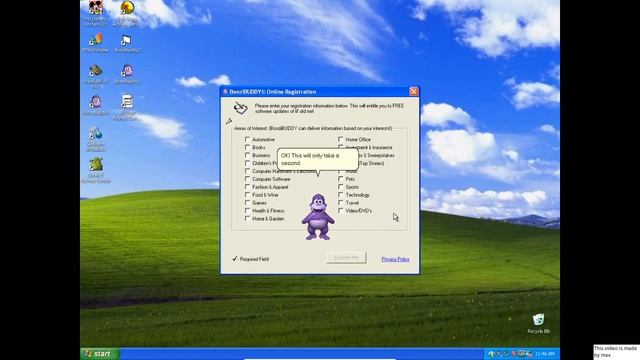This screenshot has height=360, width=640.
Task: Click the BonziBUDDY purple gorilla character
Action: coord(318,217)
